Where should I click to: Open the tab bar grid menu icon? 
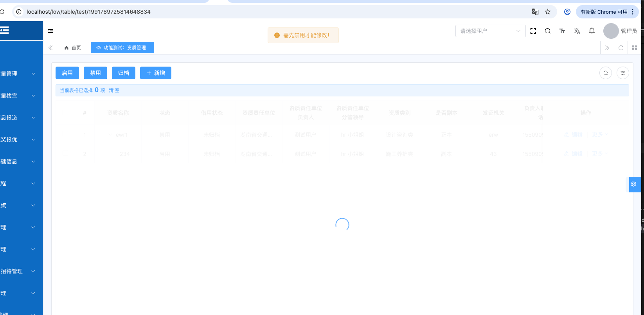point(635,48)
